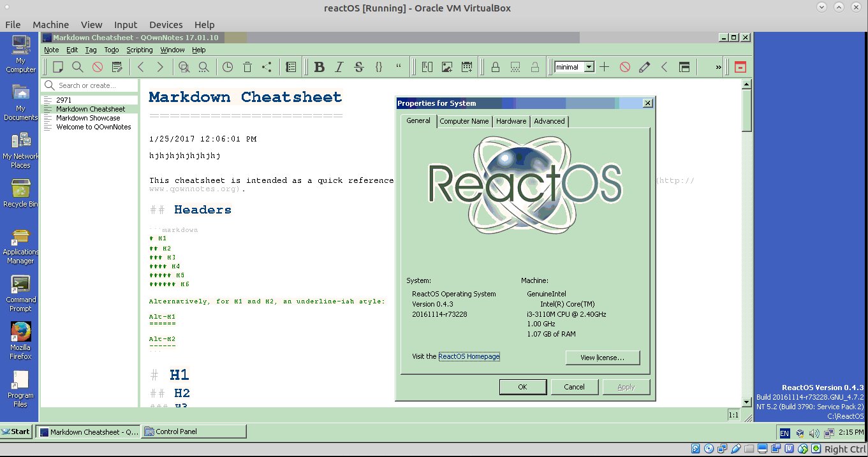The image size is (868, 457).
Task: Open the todo list notebook icon
Action: [x=291, y=67]
